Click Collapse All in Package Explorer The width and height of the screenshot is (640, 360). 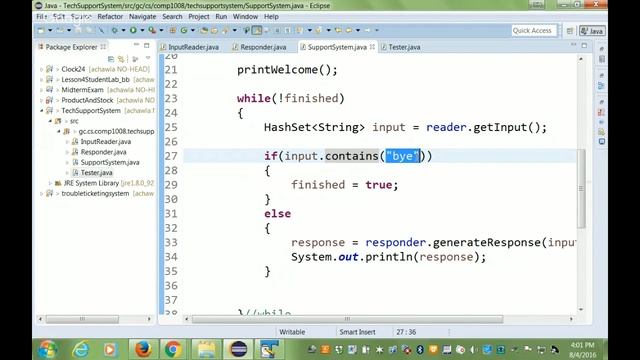coord(111,59)
